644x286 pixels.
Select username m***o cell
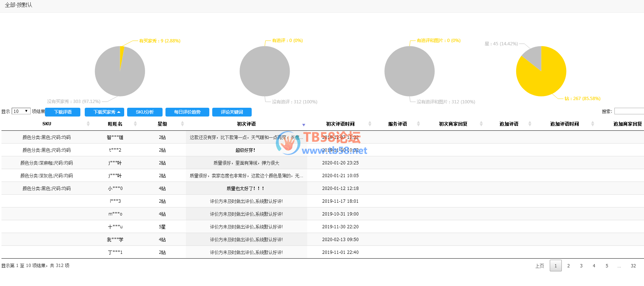115,214
